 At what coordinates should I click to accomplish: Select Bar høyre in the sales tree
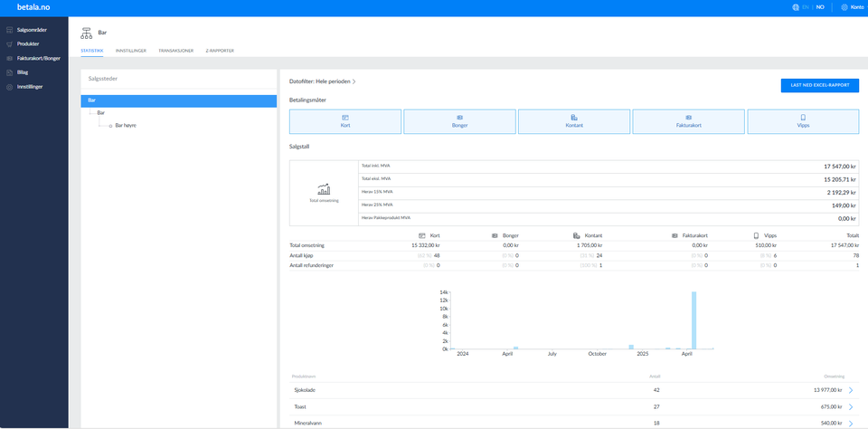click(x=127, y=126)
